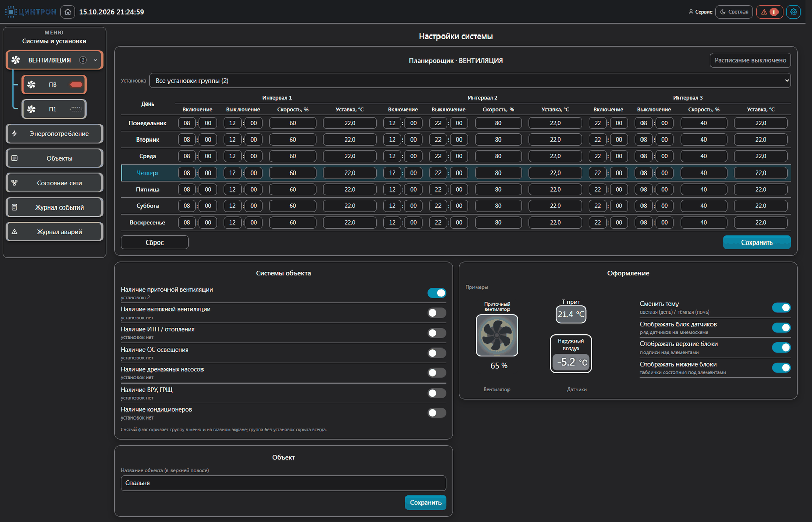Enable Наличие дренажных насосов toggle
This screenshot has height=522, width=812.
pos(437,373)
